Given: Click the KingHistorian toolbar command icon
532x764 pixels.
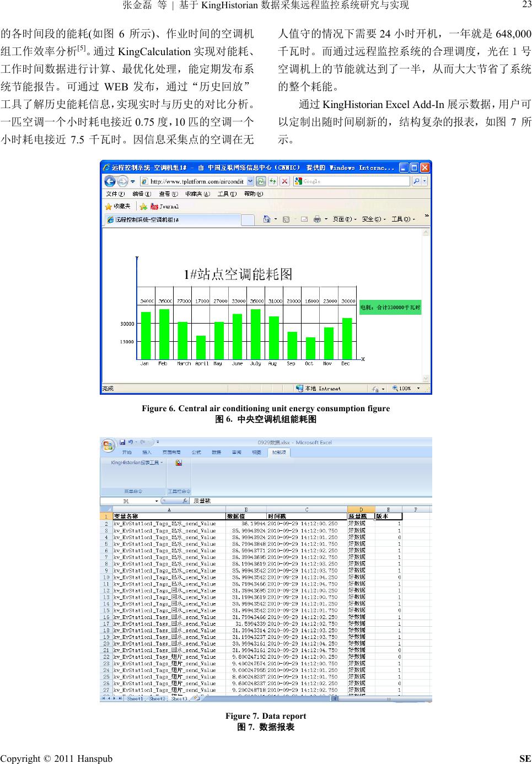Looking at the screenshot, I should [x=179, y=463].
